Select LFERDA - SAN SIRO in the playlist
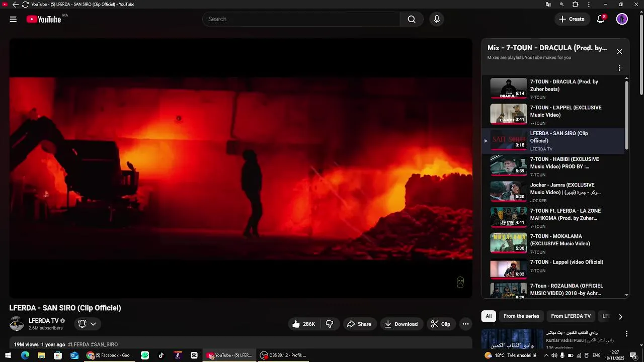Screen dimensions: 644x362 [552, 141]
